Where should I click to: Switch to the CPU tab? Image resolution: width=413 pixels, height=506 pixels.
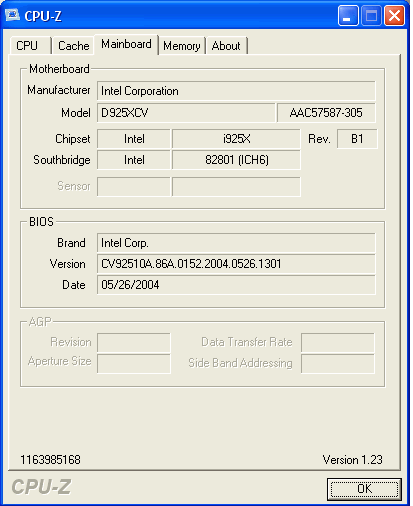31,45
